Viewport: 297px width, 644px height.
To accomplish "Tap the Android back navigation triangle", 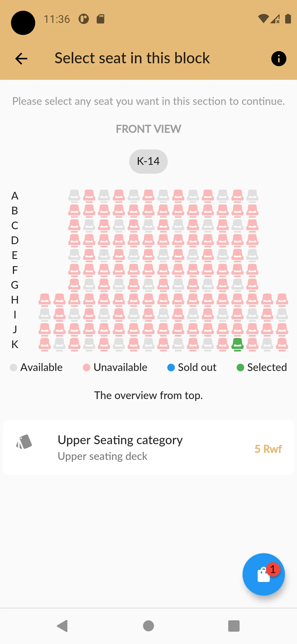I will [62, 626].
